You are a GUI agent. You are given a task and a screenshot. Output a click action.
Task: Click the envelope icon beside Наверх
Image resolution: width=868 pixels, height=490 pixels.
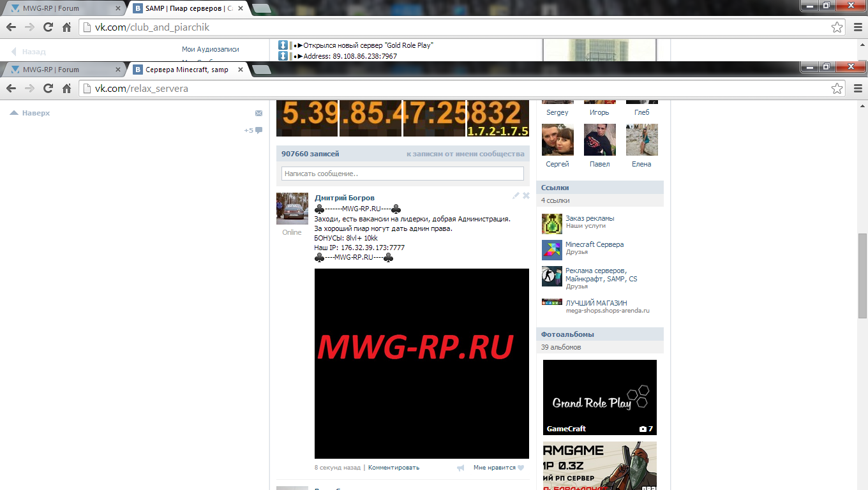[x=258, y=113]
